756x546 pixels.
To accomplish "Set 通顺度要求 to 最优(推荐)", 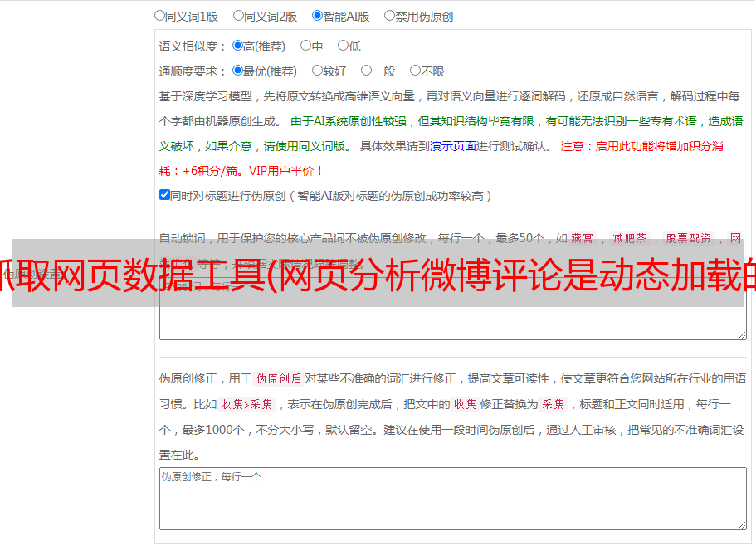I will click(x=237, y=71).
